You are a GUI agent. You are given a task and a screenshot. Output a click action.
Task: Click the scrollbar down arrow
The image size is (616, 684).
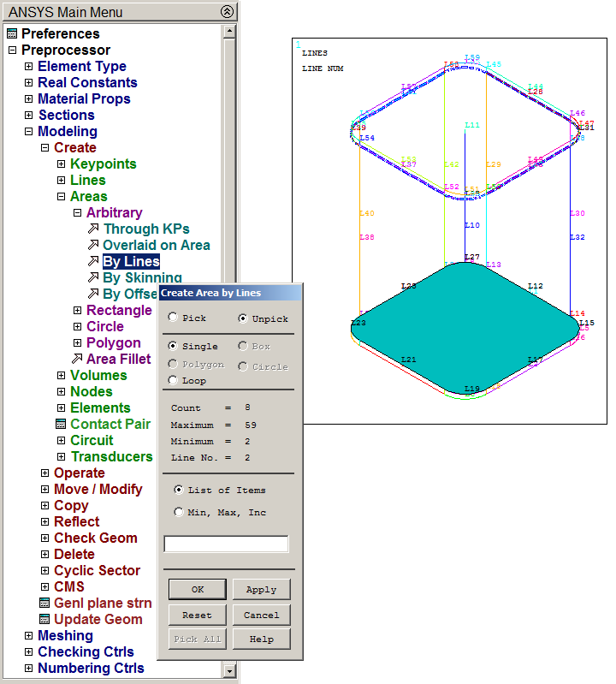pyautogui.click(x=229, y=671)
